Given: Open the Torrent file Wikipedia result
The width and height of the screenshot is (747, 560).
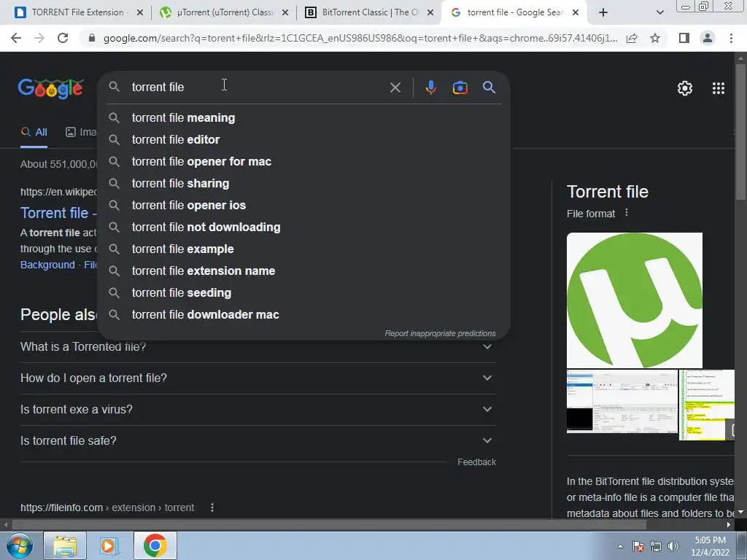Looking at the screenshot, I should click(x=58, y=213).
